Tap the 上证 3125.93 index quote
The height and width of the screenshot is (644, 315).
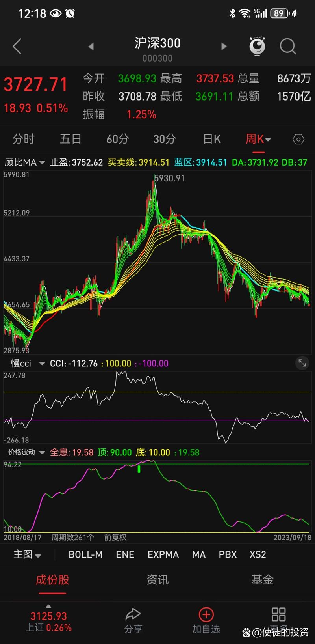click(48, 622)
